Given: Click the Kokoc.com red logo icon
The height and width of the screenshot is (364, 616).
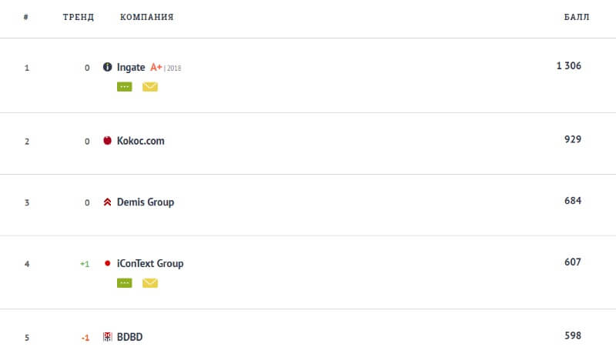Looking at the screenshot, I should click(x=108, y=141).
